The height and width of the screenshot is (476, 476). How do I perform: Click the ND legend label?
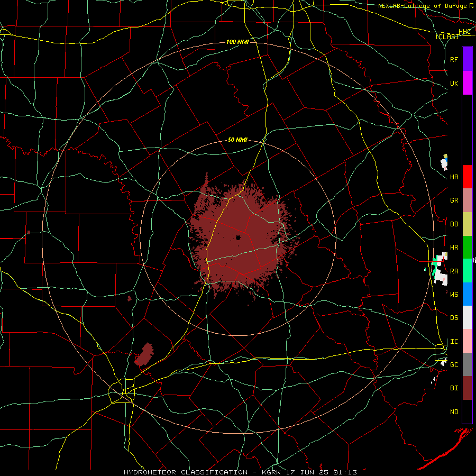pyautogui.click(x=454, y=412)
